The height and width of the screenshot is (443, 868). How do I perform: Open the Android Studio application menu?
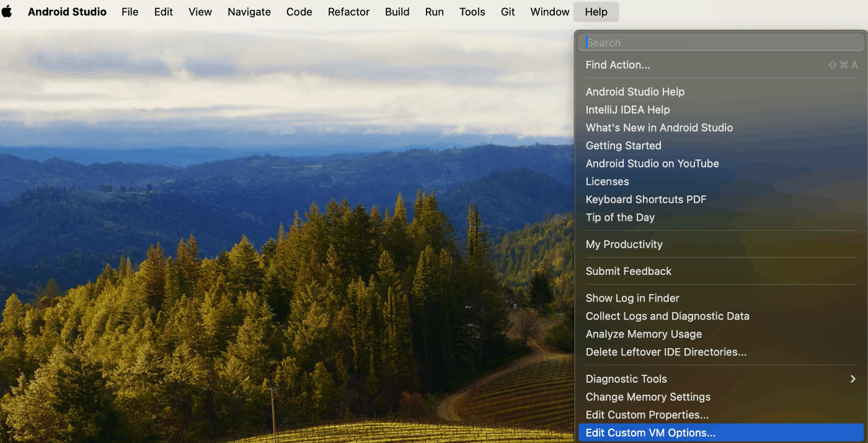click(67, 12)
